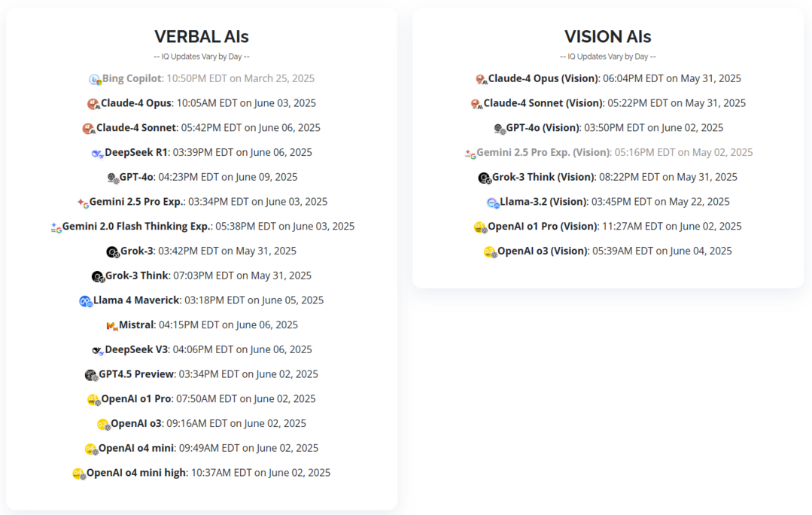Image resolution: width=812 pixels, height=515 pixels.
Task: Click the Gemini 2.5 Pro Exp. sparkle icon
Action: point(83,203)
